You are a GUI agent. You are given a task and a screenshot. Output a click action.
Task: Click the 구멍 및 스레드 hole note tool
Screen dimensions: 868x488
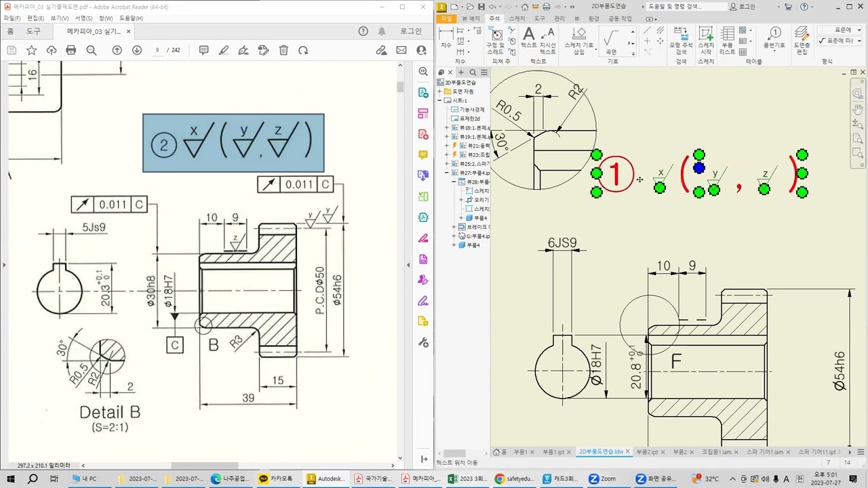[x=496, y=41]
